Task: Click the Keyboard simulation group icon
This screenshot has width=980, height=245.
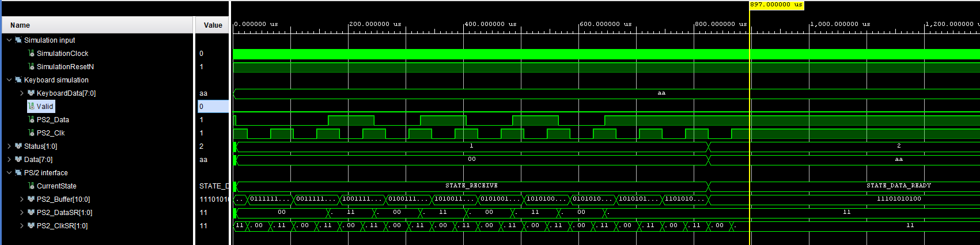Action: point(18,80)
